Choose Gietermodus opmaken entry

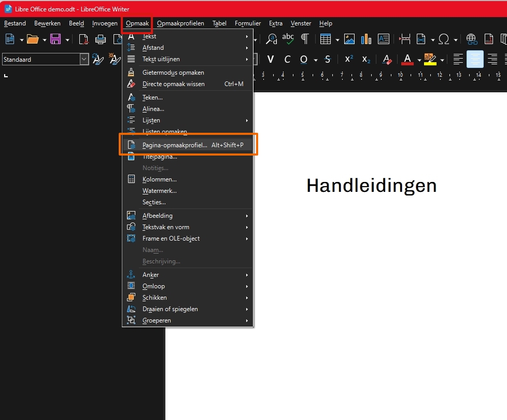point(188,73)
